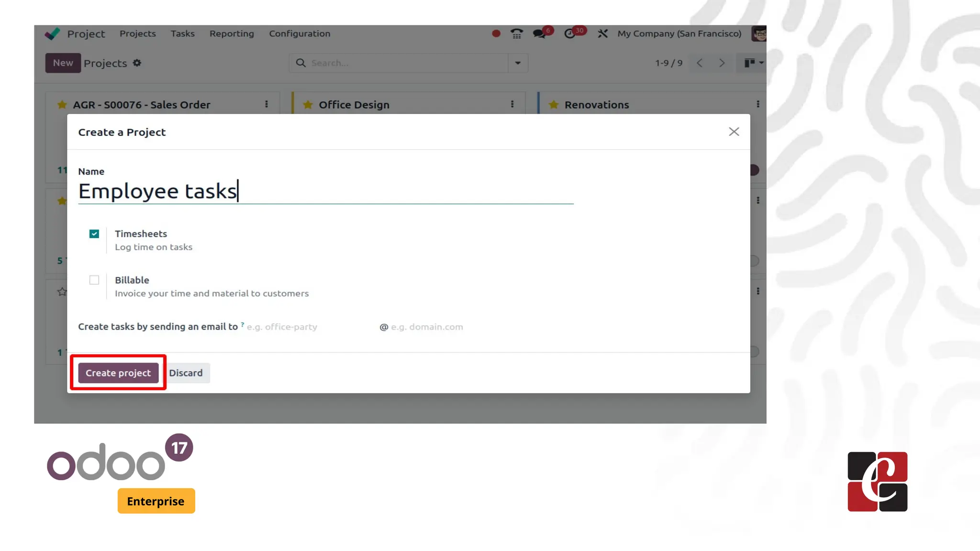Click the red recording dot icon

click(496, 33)
